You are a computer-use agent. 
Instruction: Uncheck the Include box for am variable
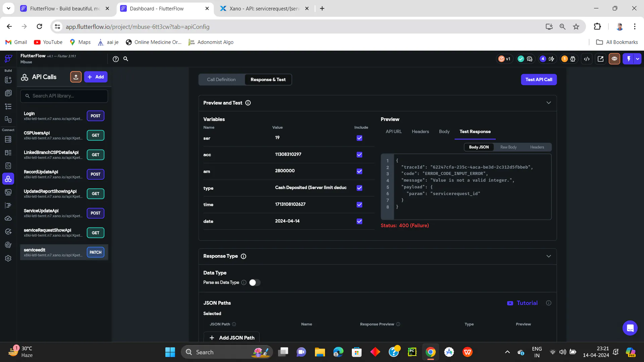pos(359,171)
